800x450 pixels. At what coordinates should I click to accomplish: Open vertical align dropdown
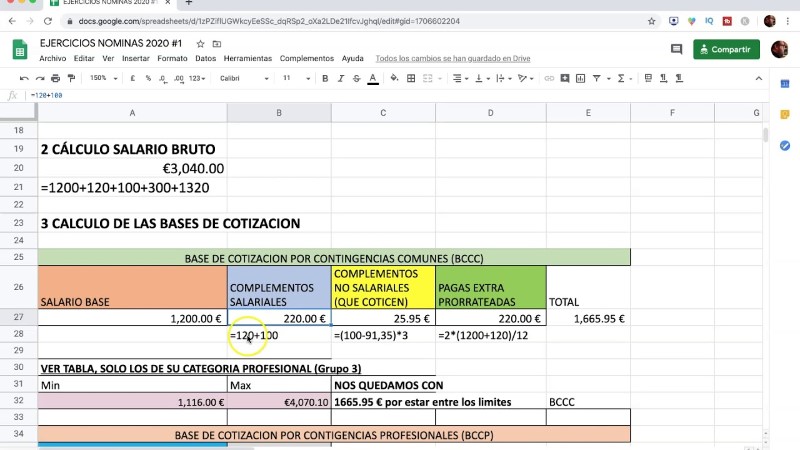[x=482, y=79]
